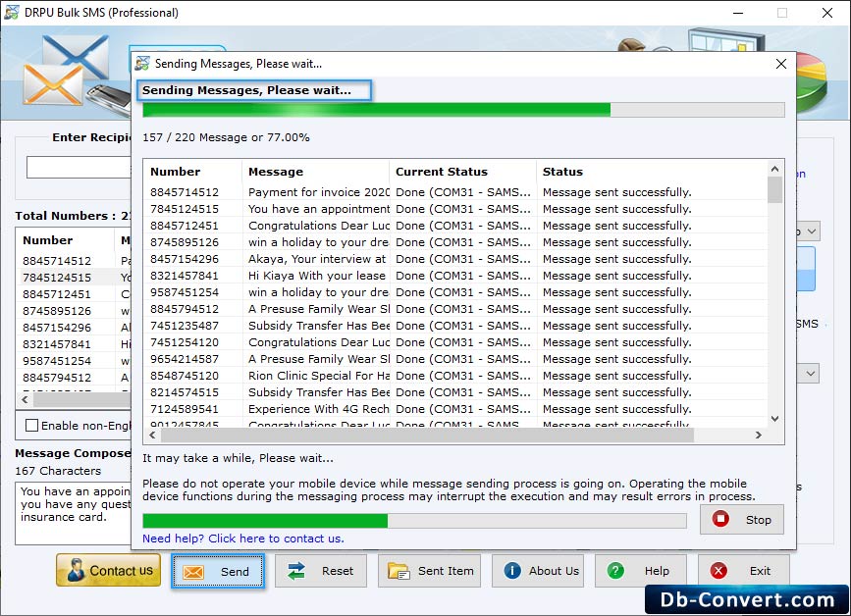Click the green arrows Reset icon

coord(296,571)
